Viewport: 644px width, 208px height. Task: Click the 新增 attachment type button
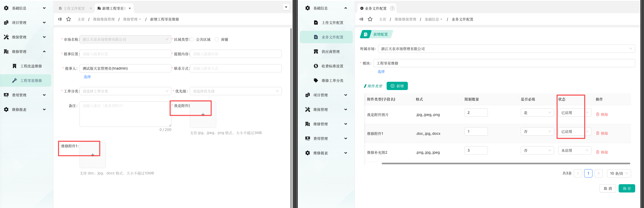[x=397, y=86]
